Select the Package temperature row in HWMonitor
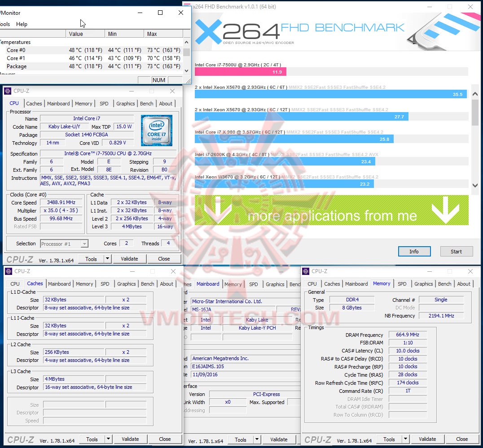Viewport: 483px width, 448px height. pyautogui.click(x=92, y=66)
